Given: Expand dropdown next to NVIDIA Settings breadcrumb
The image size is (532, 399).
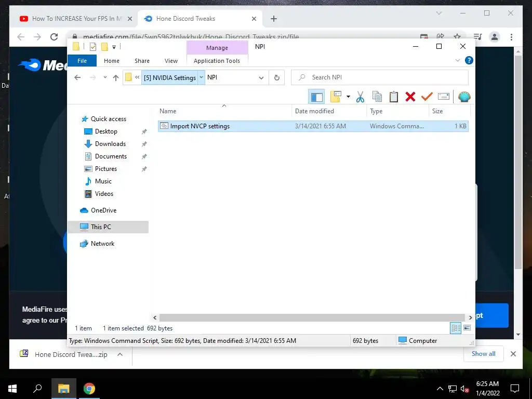Looking at the screenshot, I should [x=201, y=78].
